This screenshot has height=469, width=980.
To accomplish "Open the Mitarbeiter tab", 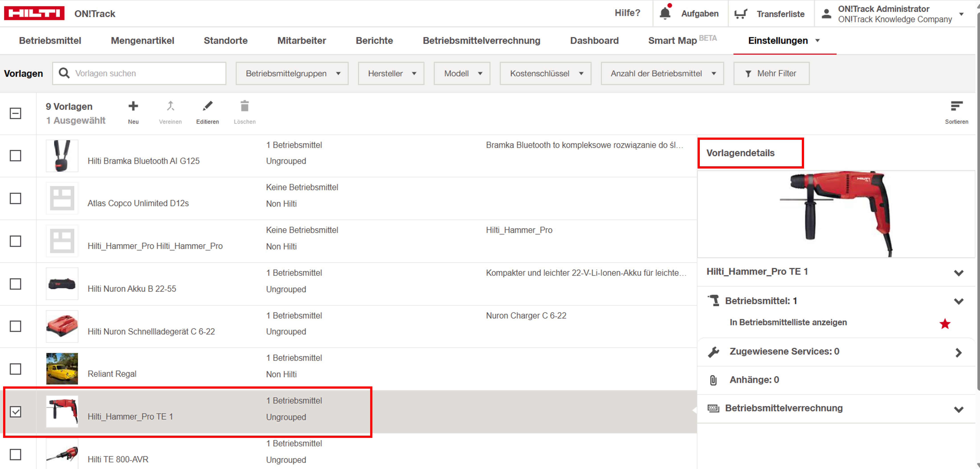I will (x=302, y=40).
